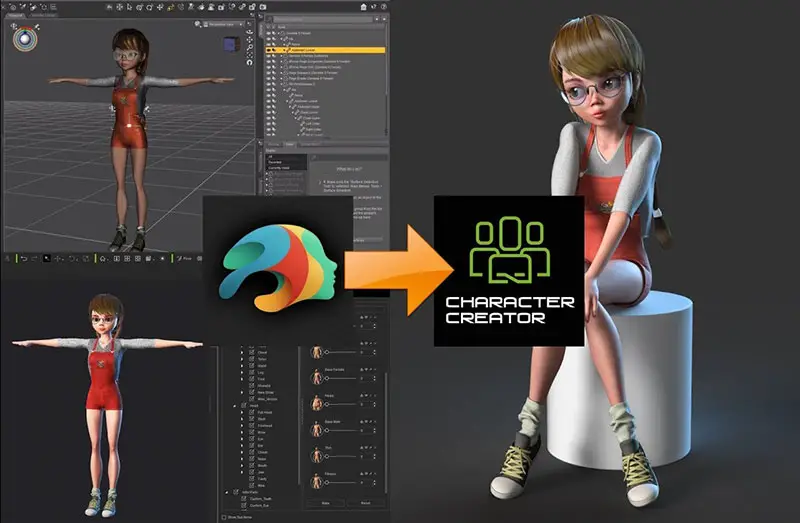Click the blue view cube in viewport
Image resolution: width=800 pixels, height=523 pixels.
[x=232, y=44]
